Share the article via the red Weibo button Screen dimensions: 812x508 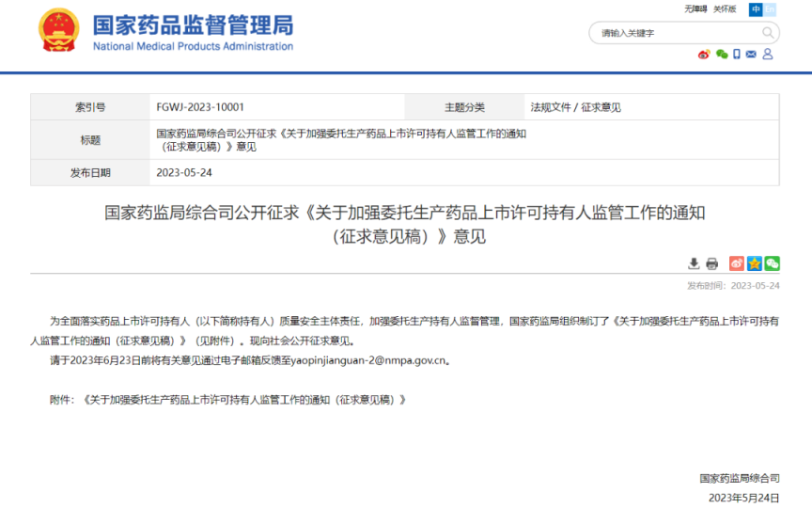point(737,263)
